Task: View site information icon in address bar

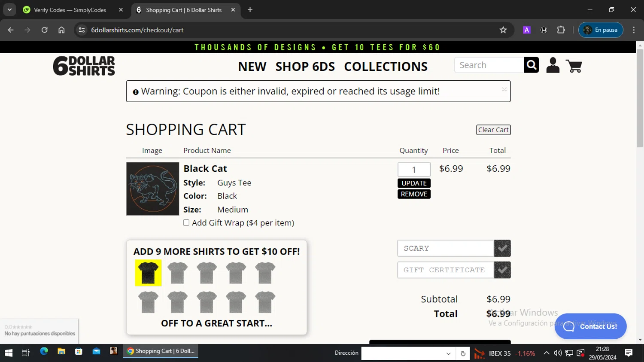Action: point(82,30)
